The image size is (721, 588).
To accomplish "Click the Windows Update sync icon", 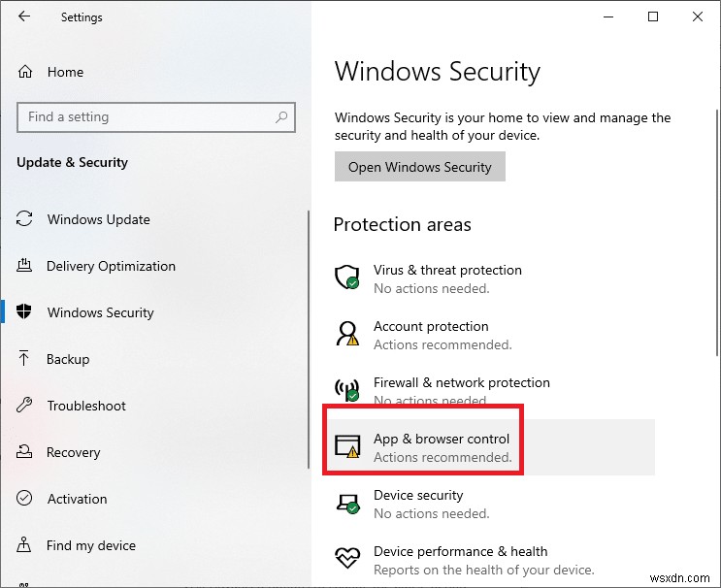I will [x=25, y=219].
